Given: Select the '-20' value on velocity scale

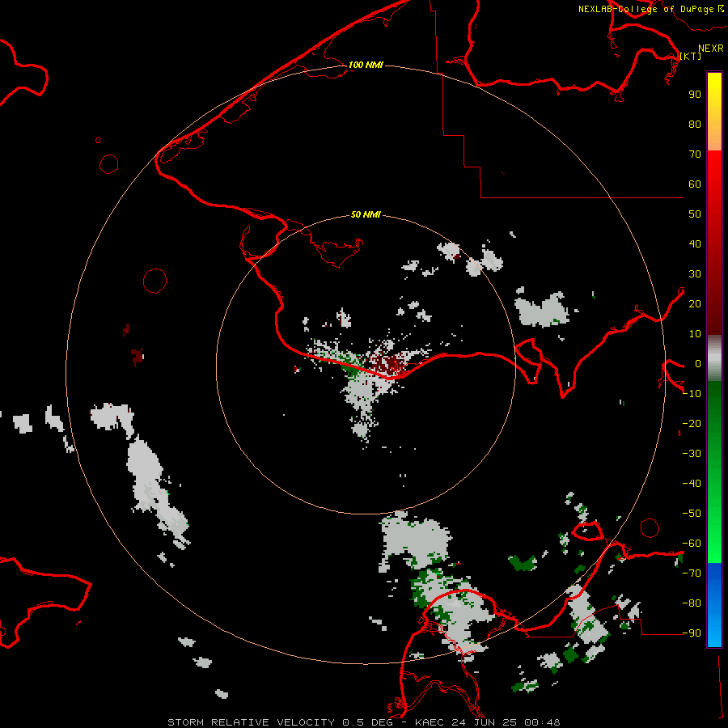Looking at the screenshot, I should tap(692, 423).
